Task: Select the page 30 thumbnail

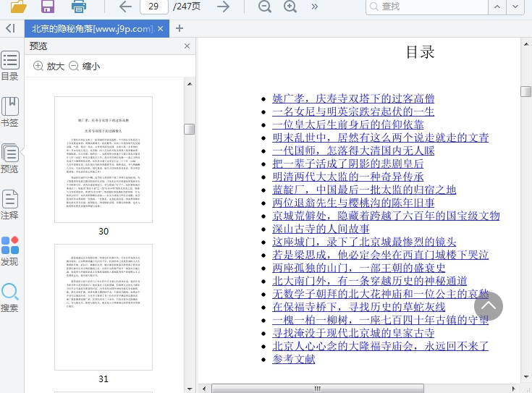Action: click(104, 159)
